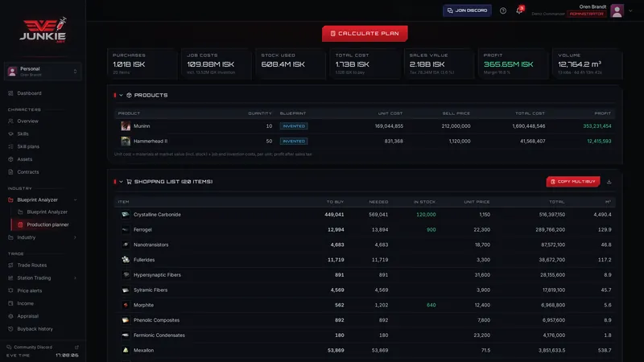Select Production planner in sidebar

click(x=47, y=224)
